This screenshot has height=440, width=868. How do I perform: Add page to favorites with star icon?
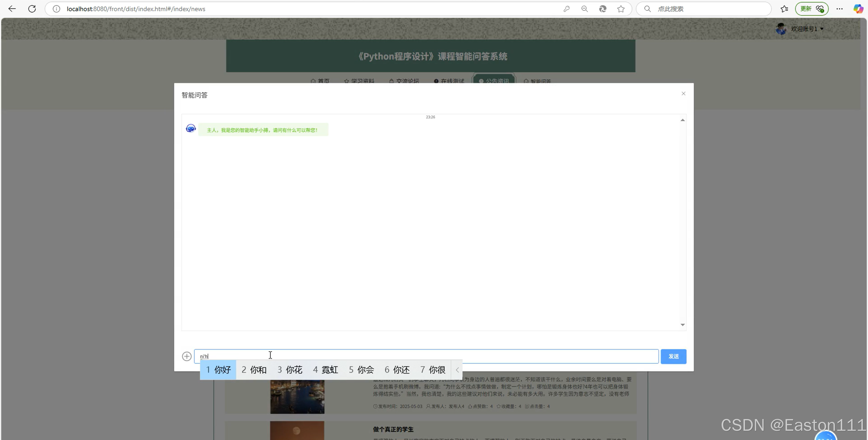[621, 9]
